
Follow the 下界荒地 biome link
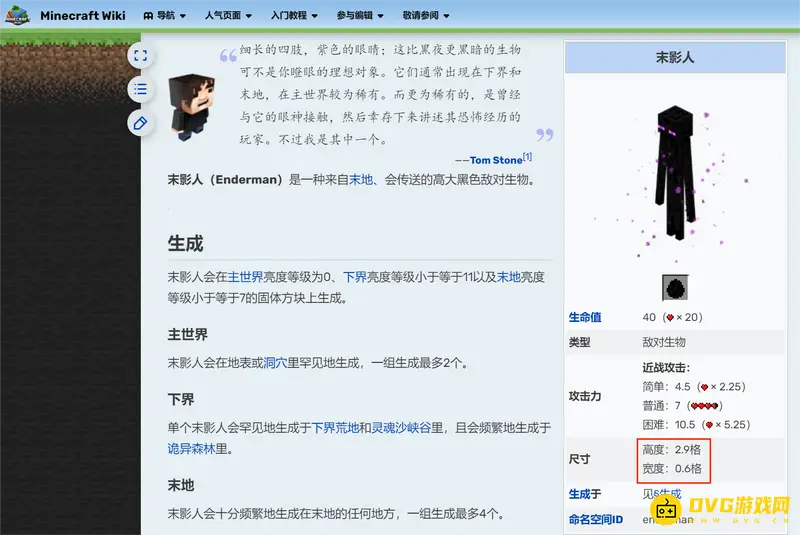[x=335, y=427]
